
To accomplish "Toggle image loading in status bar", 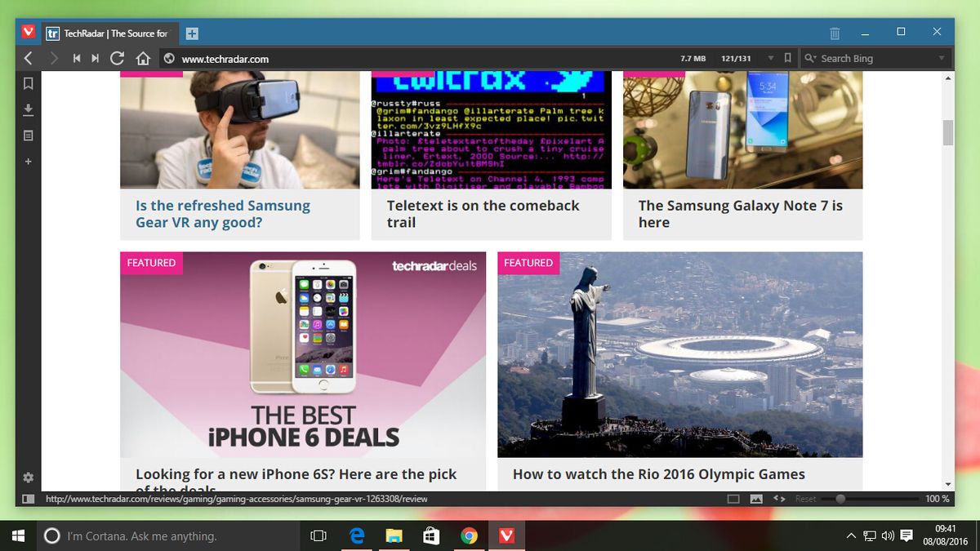I will tap(756, 499).
